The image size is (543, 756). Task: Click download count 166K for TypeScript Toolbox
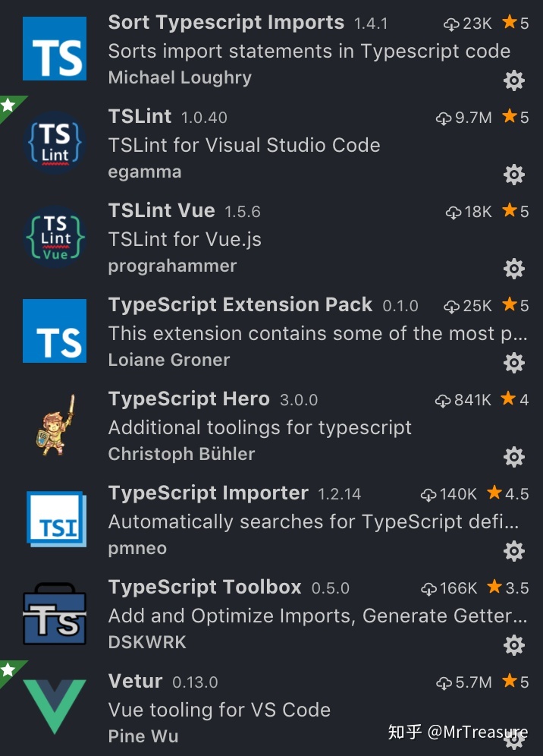click(448, 588)
